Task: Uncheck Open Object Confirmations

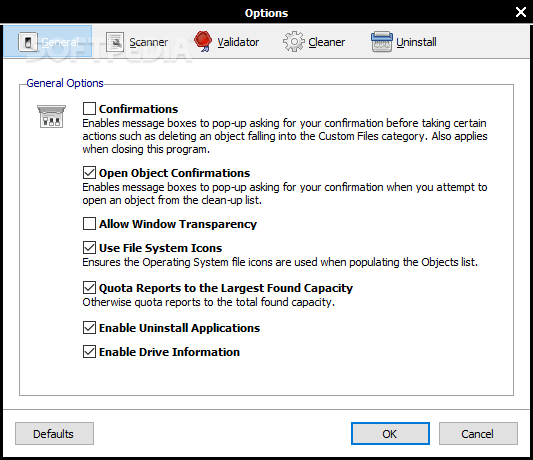Action: pyautogui.click(x=89, y=173)
